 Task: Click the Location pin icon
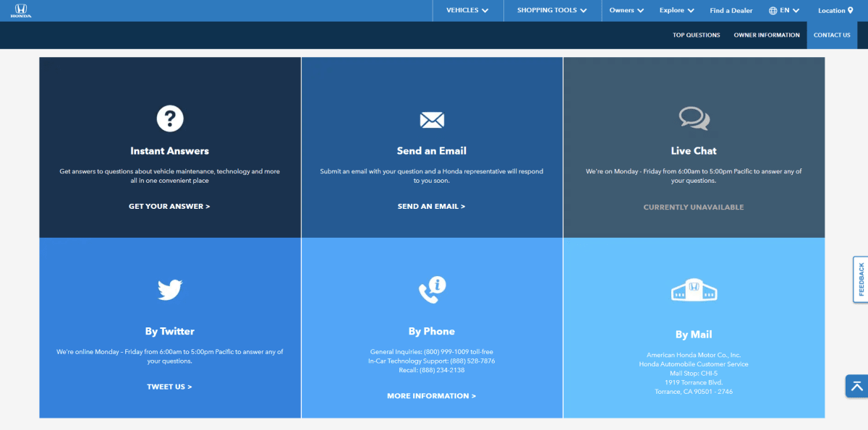851,10
